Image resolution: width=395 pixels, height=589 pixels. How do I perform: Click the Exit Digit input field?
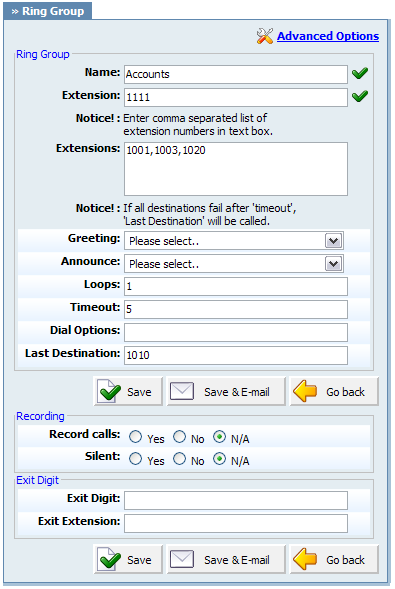coord(236,500)
